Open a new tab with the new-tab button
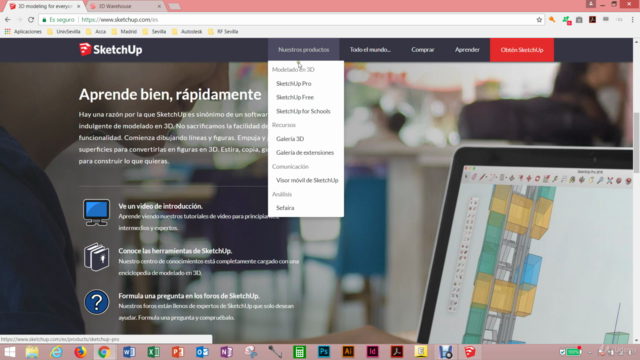 tap(175, 6)
